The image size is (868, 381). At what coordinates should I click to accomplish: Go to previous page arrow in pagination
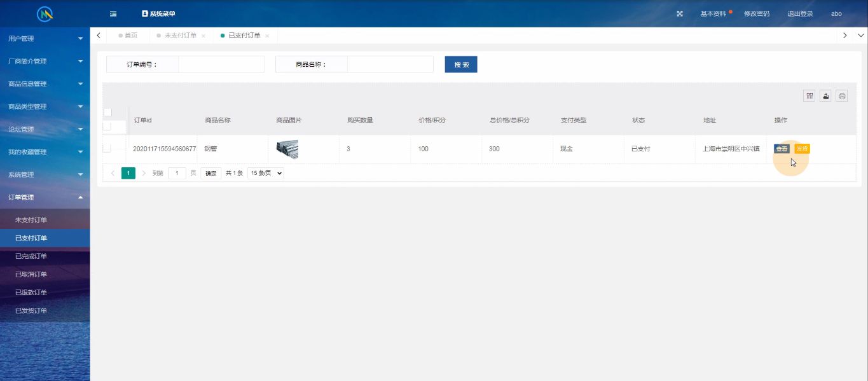click(113, 173)
